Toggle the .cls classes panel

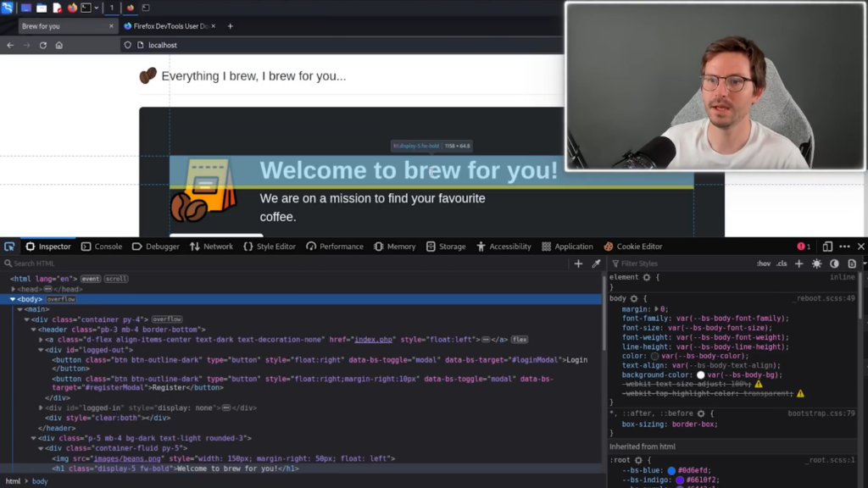tap(782, 263)
